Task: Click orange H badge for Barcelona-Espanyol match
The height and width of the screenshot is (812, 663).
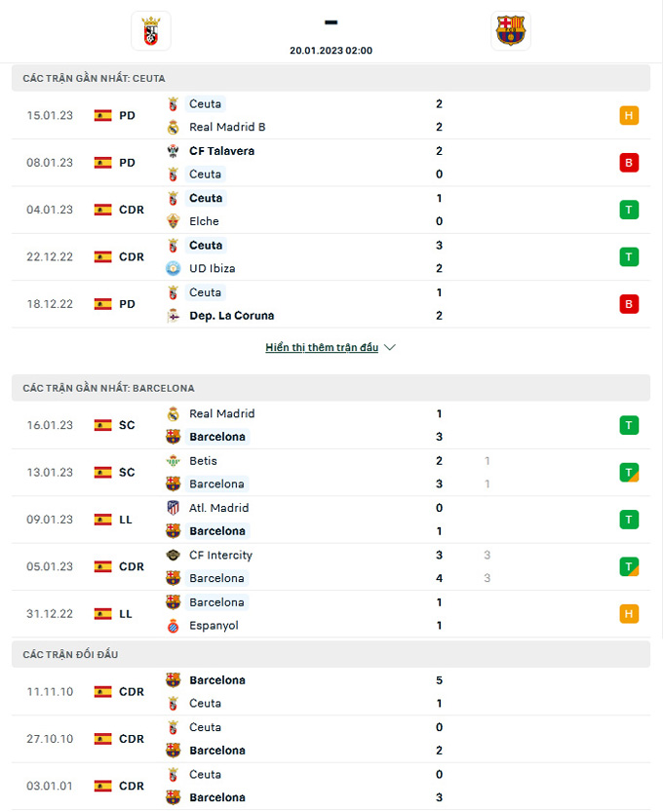Action: tap(629, 614)
